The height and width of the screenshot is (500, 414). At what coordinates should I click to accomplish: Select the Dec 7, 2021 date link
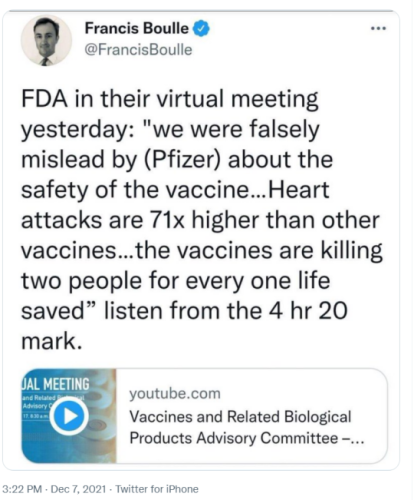79,489
